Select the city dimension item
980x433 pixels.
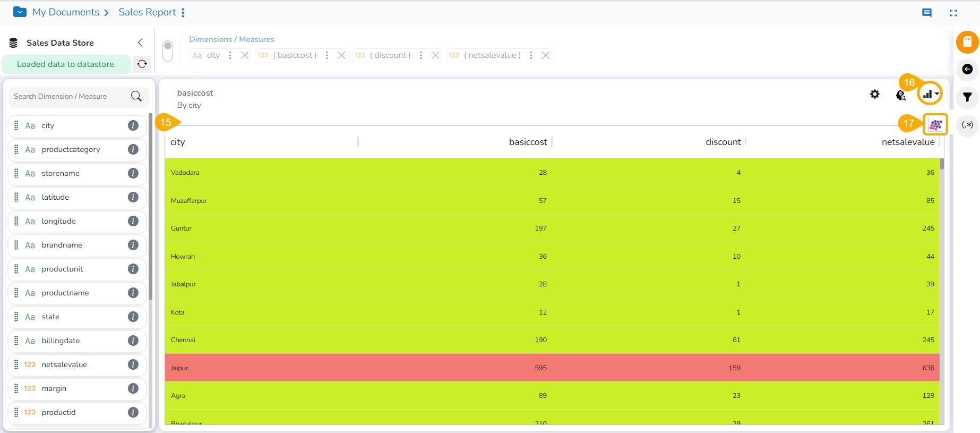tap(78, 125)
